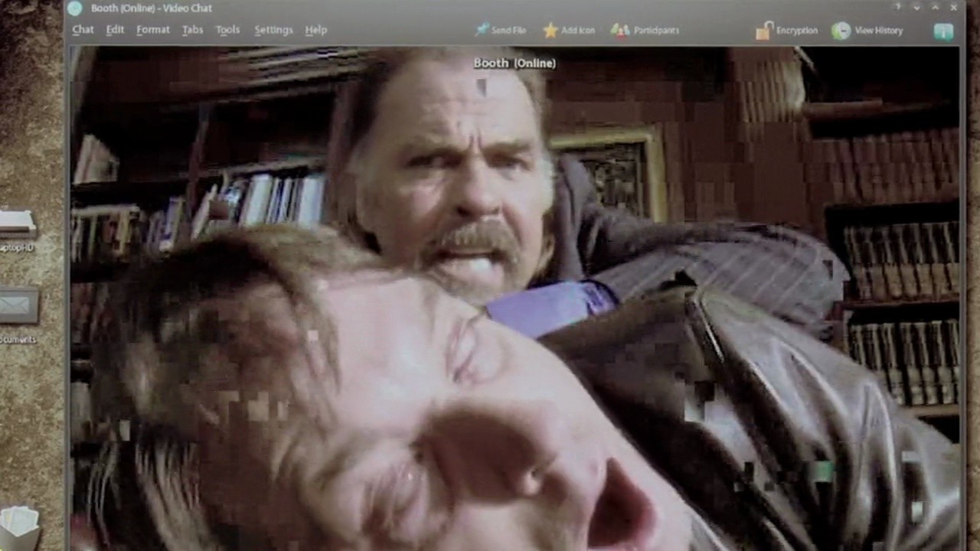Screen dimensions: 980x551
Task: Open the Participants list
Action: click(645, 30)
